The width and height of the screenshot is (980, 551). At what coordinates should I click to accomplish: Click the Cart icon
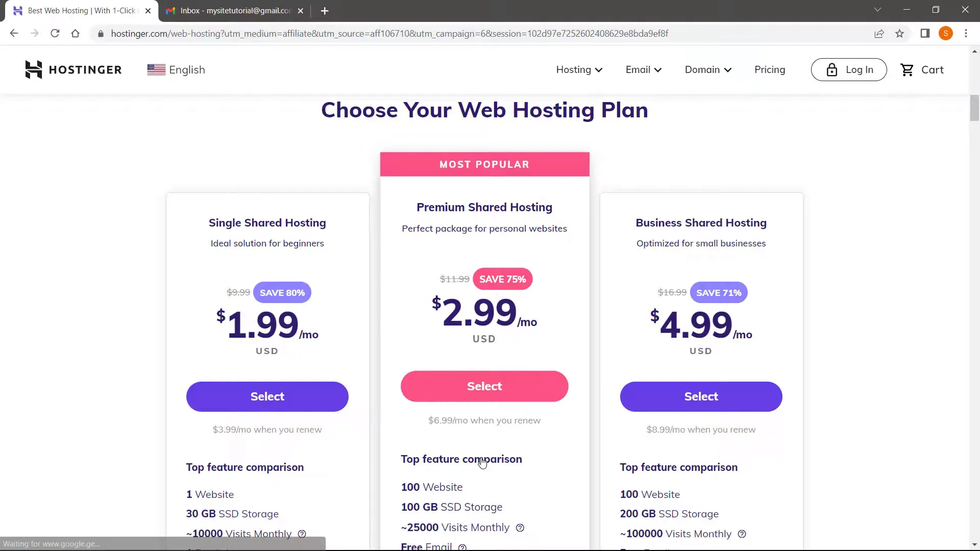(909, 69)
